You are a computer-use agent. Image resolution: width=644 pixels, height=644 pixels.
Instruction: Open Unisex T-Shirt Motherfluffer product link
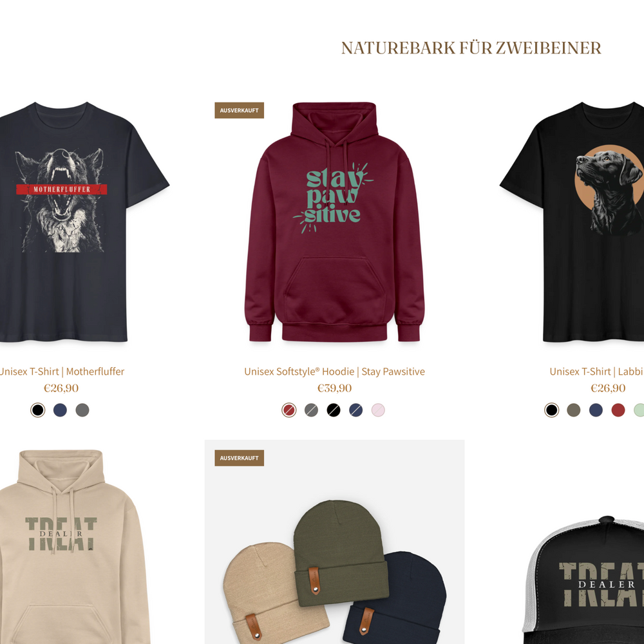point(62,372)
